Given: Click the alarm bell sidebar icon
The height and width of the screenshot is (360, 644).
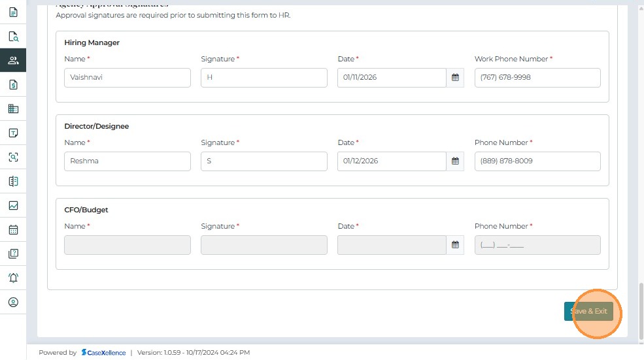Looking at the screenshot, I should point(13,278).
